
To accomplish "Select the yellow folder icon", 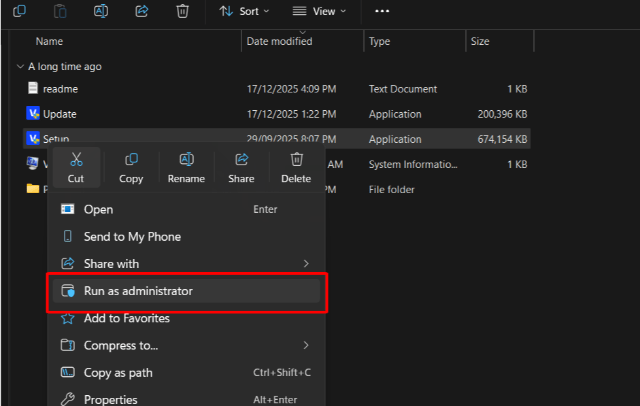I will (x=33, y=189).
